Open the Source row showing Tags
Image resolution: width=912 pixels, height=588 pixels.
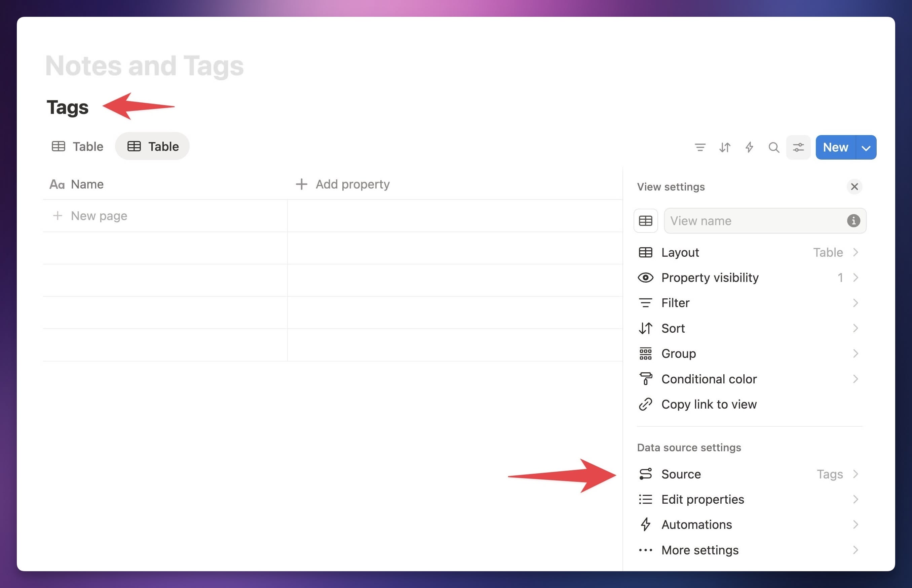[749, 474]
